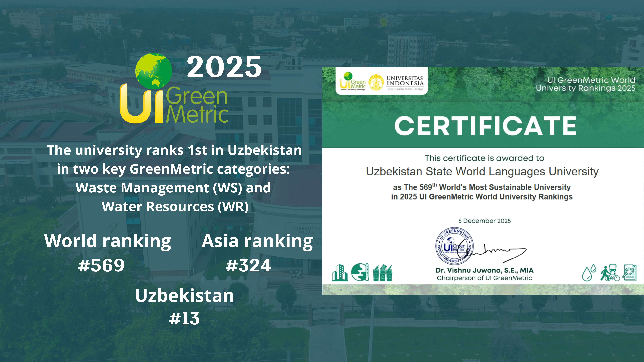
Task: Click the large white '2025' heading
Action: coord(224,67)
